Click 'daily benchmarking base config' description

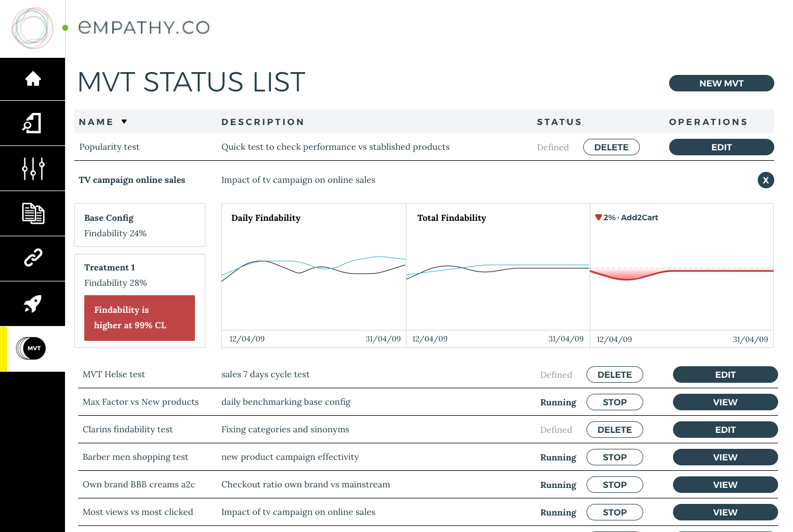tap(286, 402)
